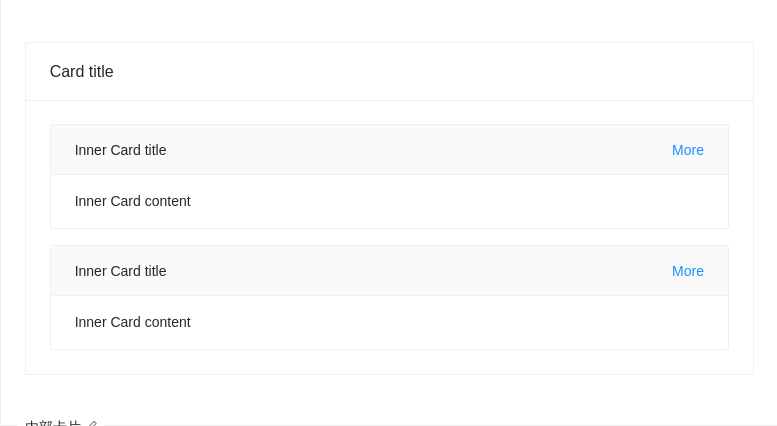Select the 'Card title' heading text
Viewport: 777px width, 426px height.
82,72
